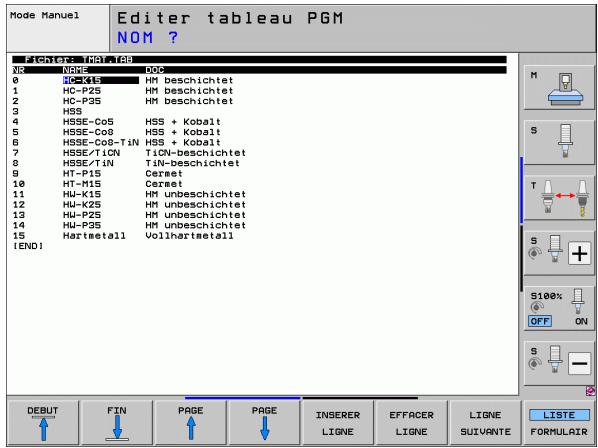The width and height of the screenshot is (598, 448).
Task: Select HSSE/TiCN name cell
Action: point(92,153)
